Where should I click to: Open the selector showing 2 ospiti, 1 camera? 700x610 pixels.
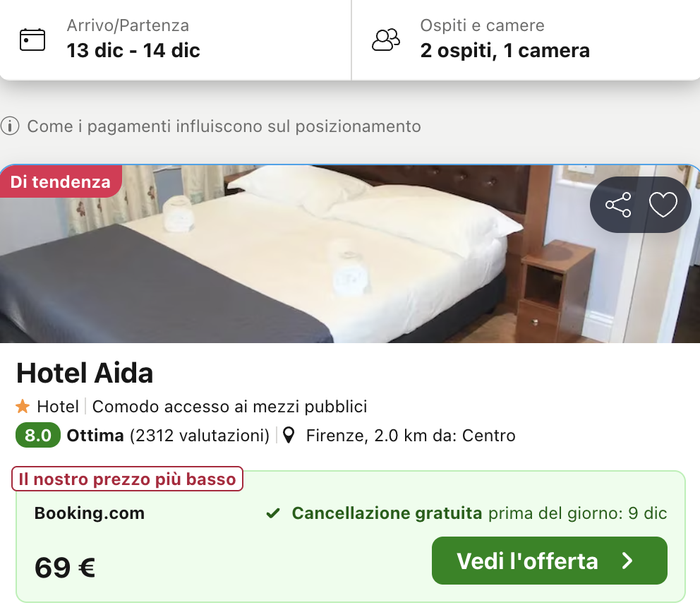pyautogui.click(x=505, y=51)
